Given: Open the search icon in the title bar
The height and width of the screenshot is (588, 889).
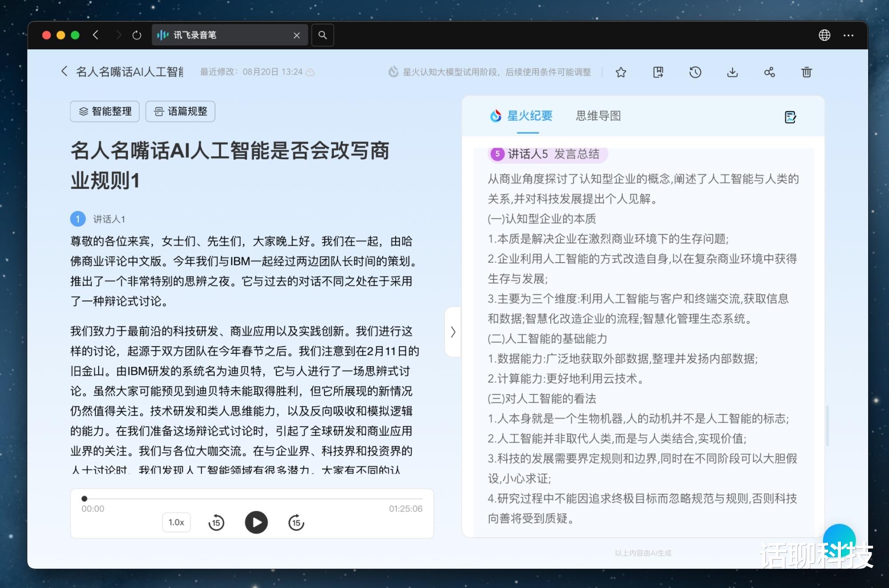Looking at the screenshot, I should click(x=323, y=35).
